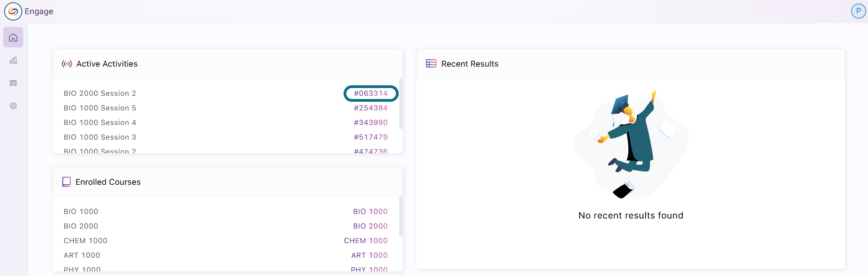Screen dimensions: 868x276
Task: Click the Active Activities list scrollbar
Action: (x=401, y=104)
